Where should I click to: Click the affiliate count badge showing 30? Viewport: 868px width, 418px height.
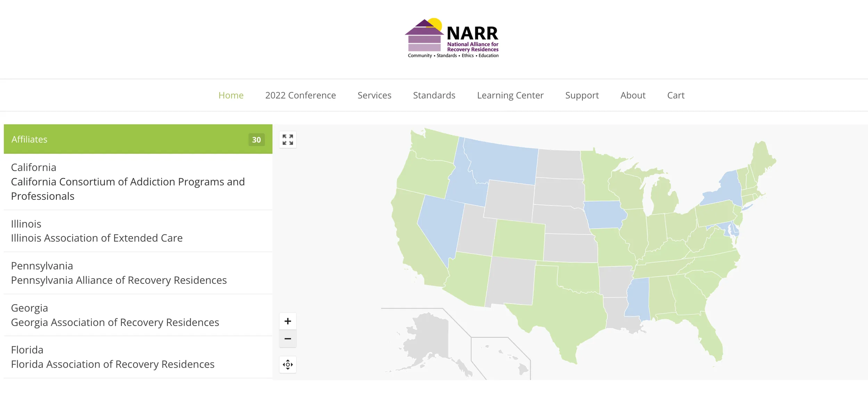click(x=257, y=139)
